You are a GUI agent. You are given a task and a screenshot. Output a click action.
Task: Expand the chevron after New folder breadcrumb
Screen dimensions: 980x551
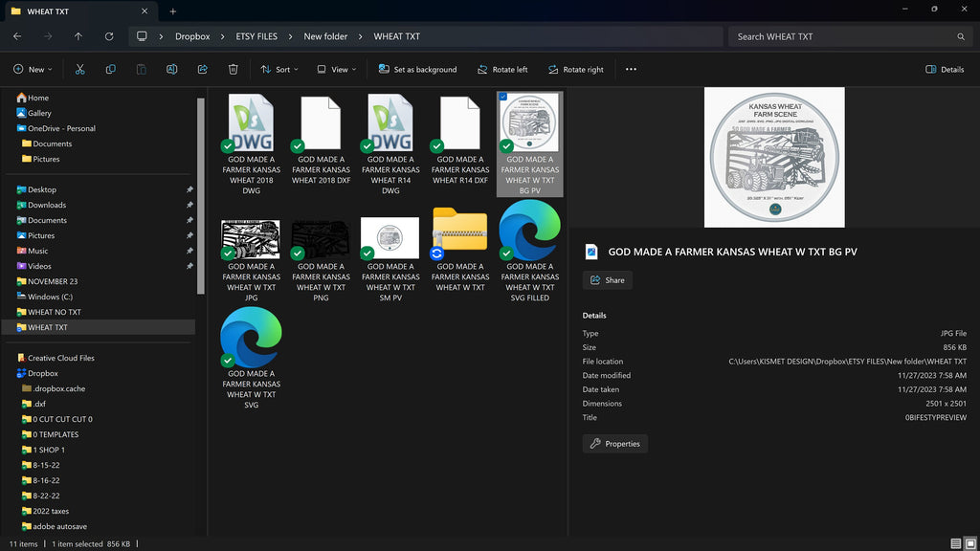(360, 37)
